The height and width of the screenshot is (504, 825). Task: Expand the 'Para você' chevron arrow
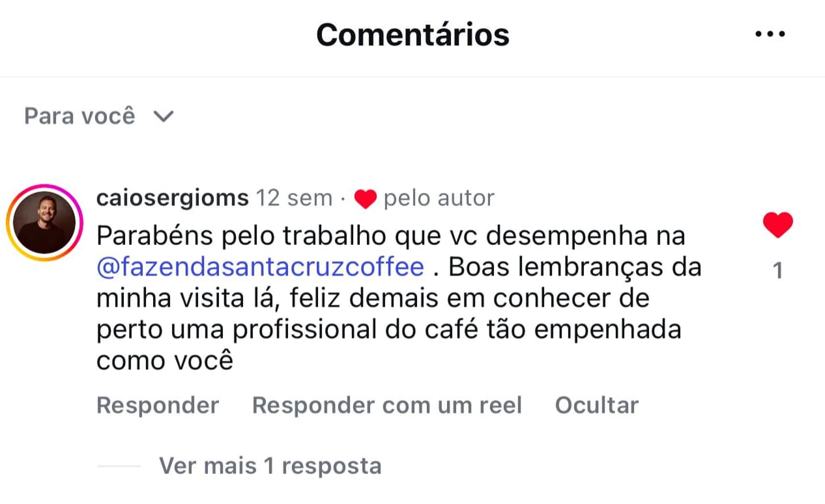point(163,117)
